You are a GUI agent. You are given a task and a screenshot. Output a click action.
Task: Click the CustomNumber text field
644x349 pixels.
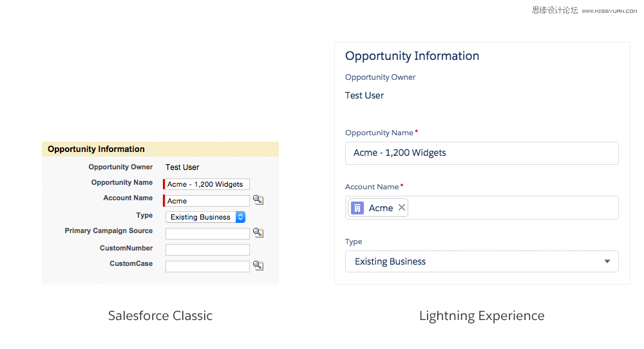pyautogui.click(x=207, y=250)
